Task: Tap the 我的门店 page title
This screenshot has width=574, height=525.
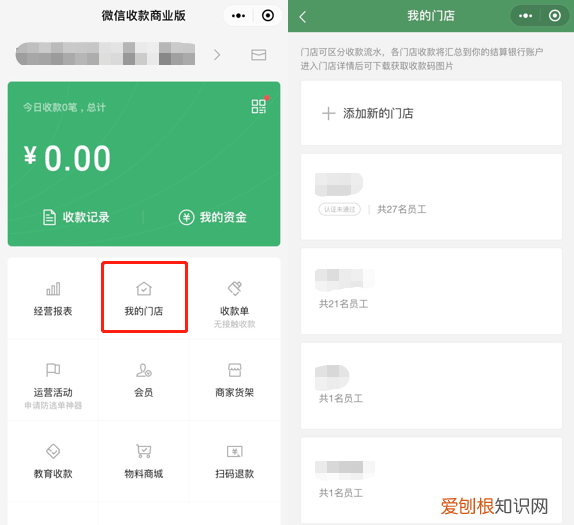Action: 431,16
